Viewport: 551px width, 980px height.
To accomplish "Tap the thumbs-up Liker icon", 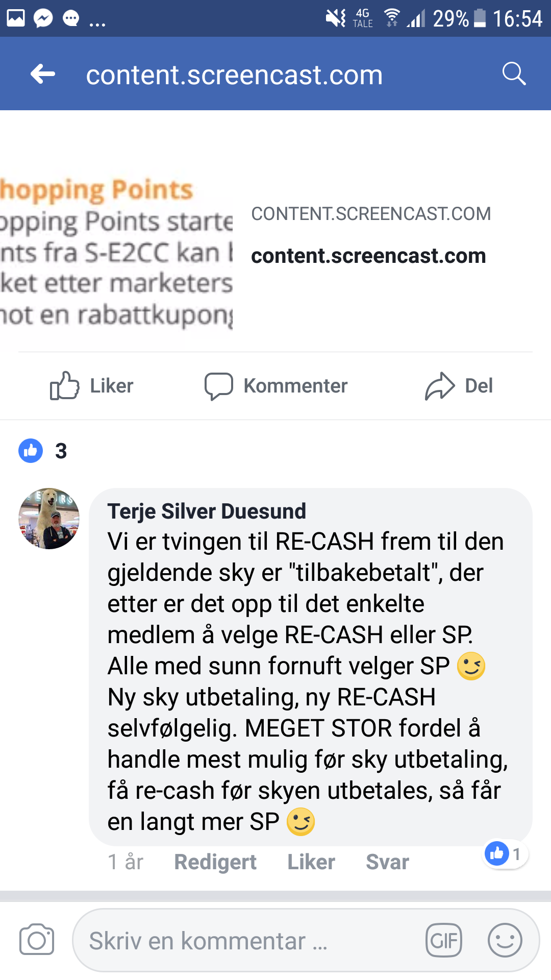I will (x=64, y=385).
